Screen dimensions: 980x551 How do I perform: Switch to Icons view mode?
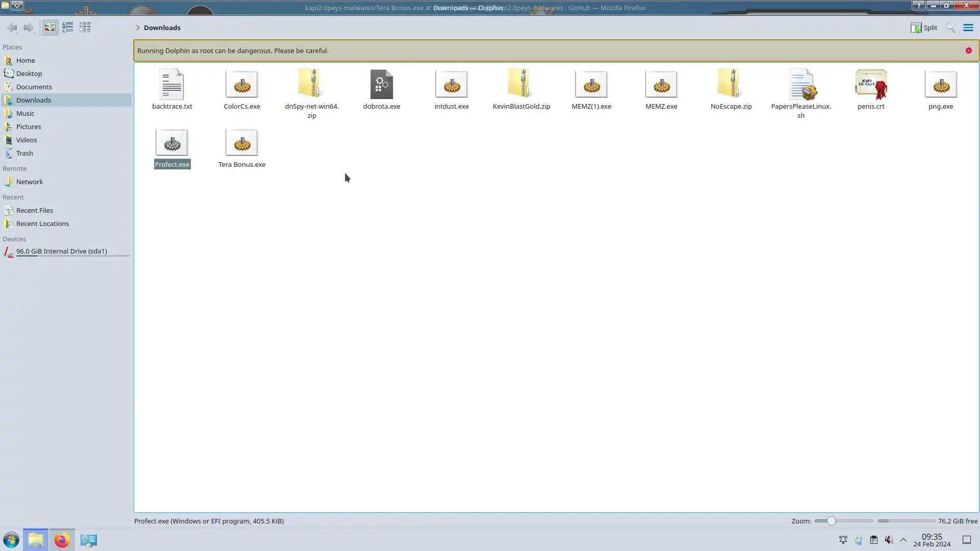point(50,28)
